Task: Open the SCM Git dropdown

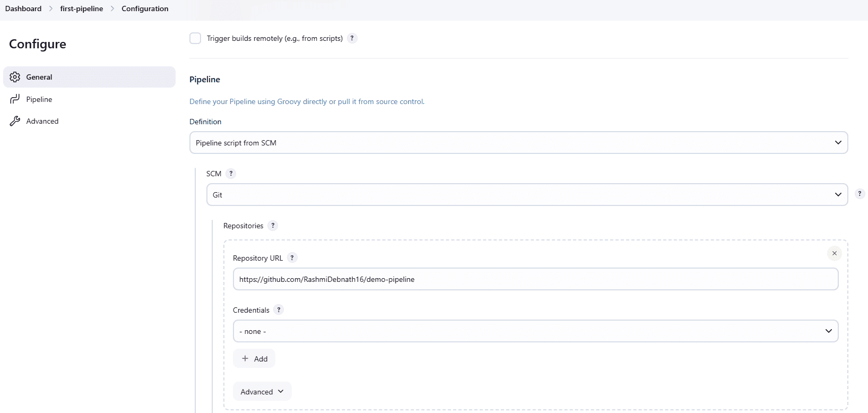Action: tap(527, 195)
